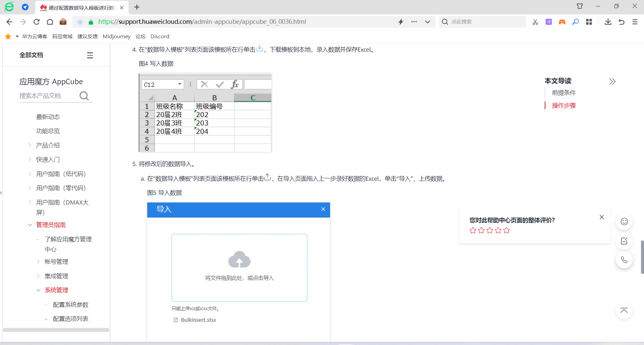Click the search box on toolbar
This screenshot has width=644, height=345.
pos(483,22)
